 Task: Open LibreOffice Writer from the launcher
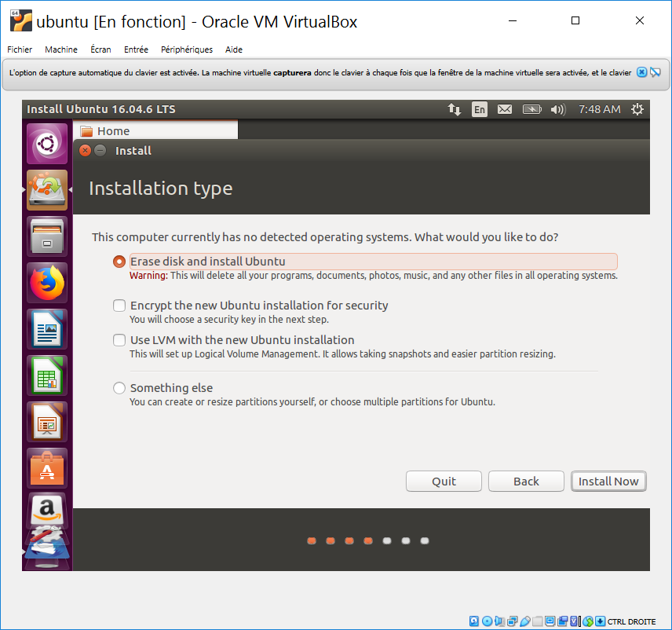click(47, 329)
